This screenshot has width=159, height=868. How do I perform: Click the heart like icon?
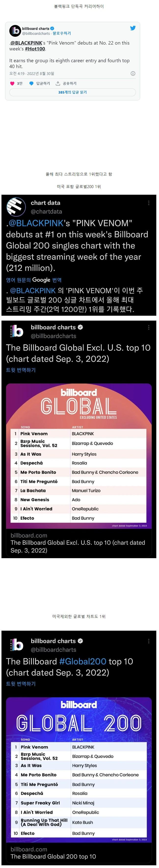13,83
